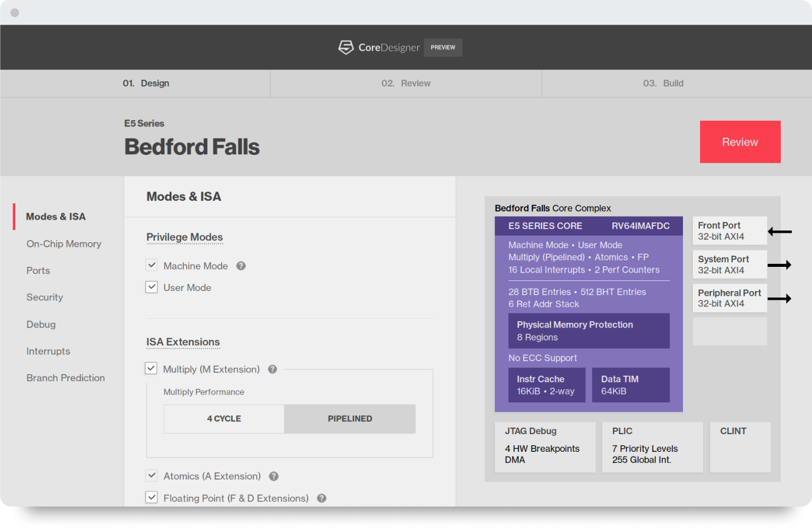Show help for Floating Point extensions
Screen dimensions: 812x529
click(x=322, y=498)
